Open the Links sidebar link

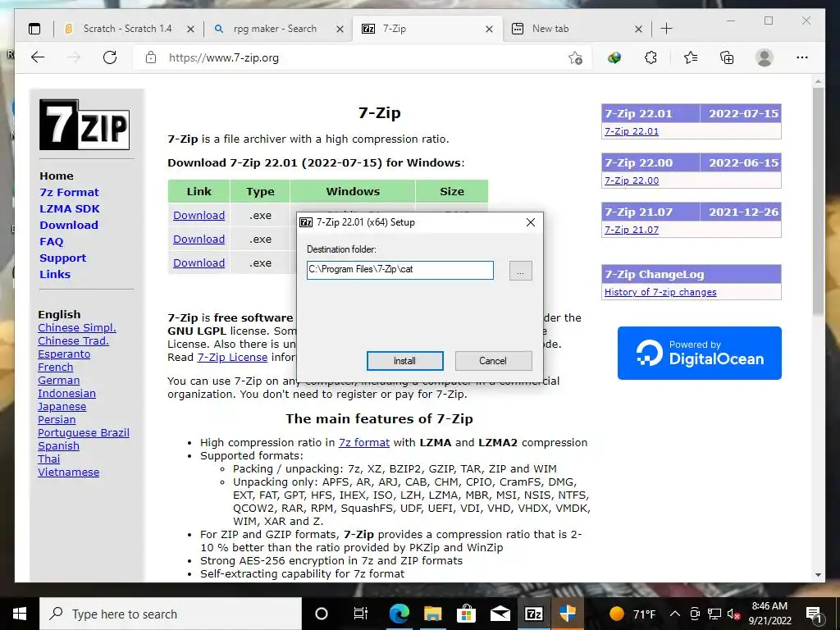[x=55, y=274]
